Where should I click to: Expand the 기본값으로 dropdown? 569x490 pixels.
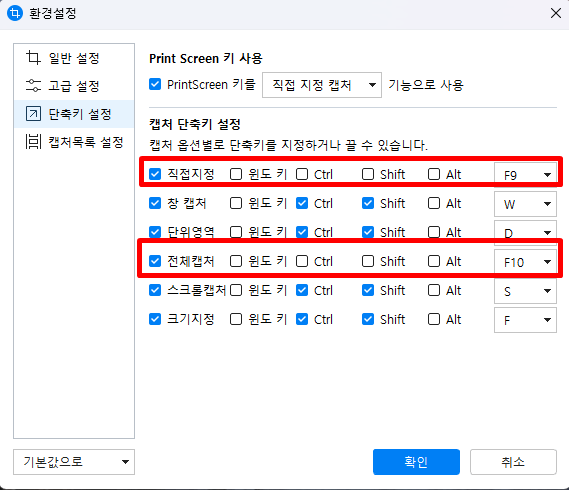coord(74,462)
